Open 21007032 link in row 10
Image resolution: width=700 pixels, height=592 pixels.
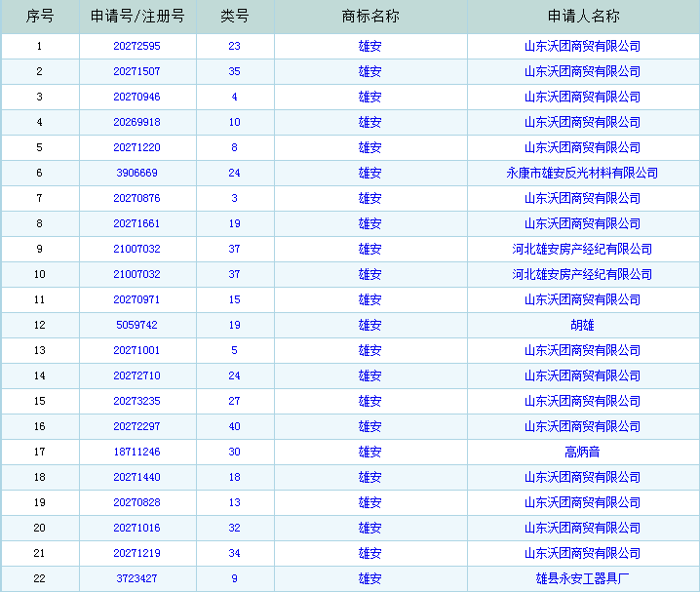pyautogui.click(x=136, y=274)
